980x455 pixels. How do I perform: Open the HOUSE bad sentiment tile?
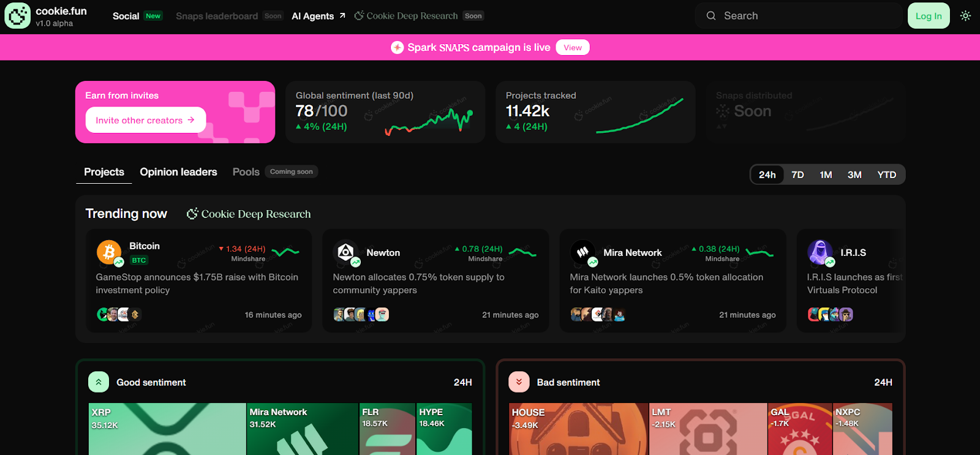(x=579, y=429)
